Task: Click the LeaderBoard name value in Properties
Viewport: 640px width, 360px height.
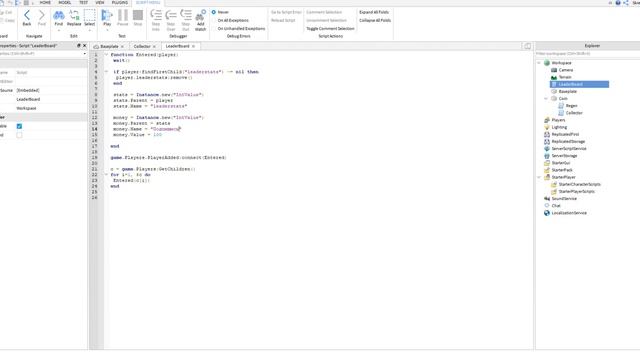Action: (28, 99)
